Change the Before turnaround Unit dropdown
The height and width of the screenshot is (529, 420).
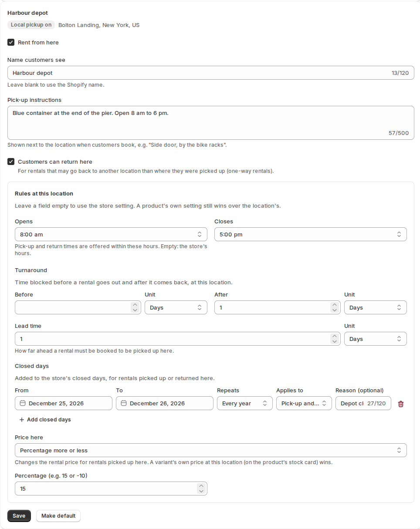176,307
